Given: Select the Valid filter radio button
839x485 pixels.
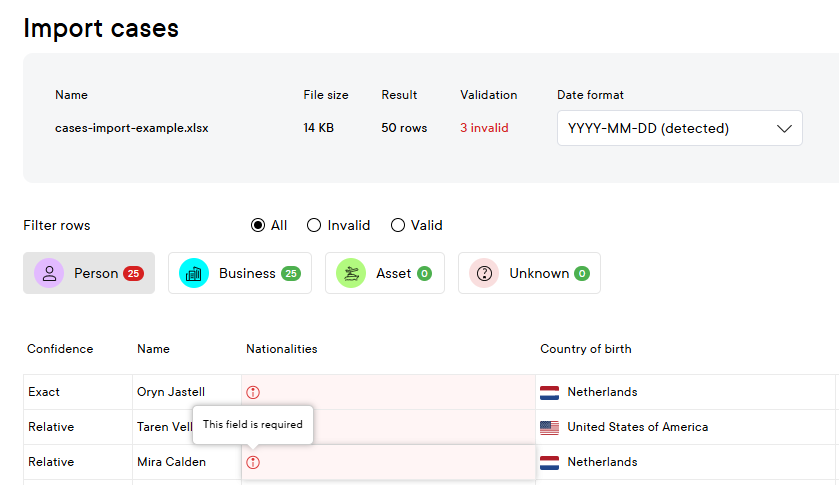Looking at the screenshot, I should [x=398, y=225].
